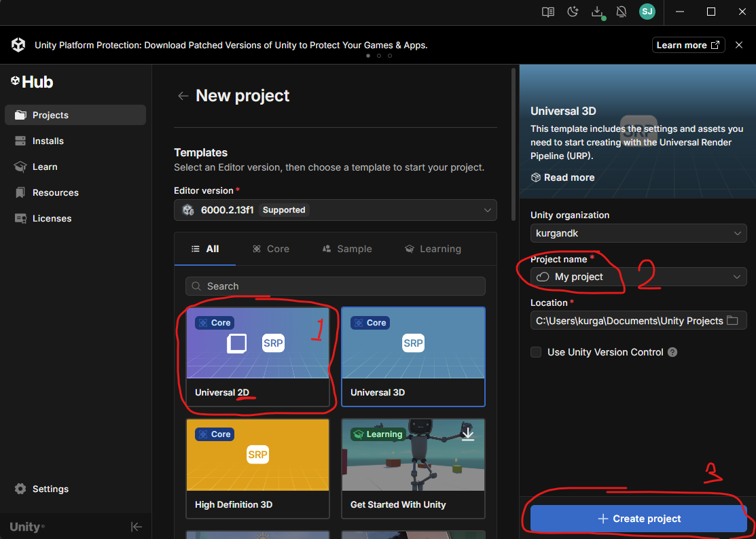Enable Use Unity Version Control checkbox
The height and width of the screenshot is (539, 756).
point(536,352)
